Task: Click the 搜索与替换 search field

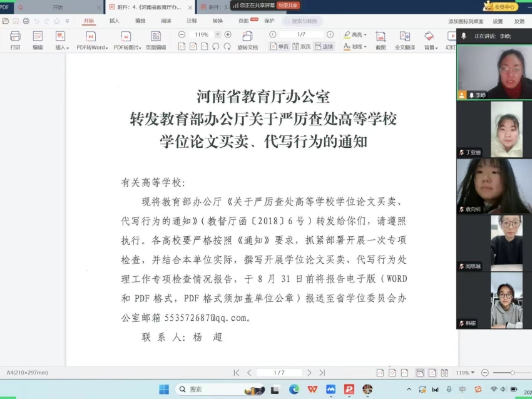Action: [302, 21]
